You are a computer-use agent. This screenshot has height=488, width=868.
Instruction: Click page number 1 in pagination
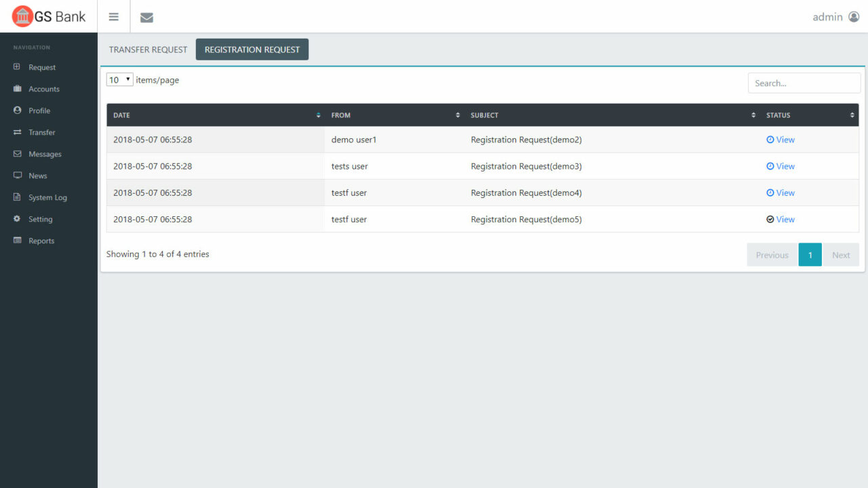[810, 254]
